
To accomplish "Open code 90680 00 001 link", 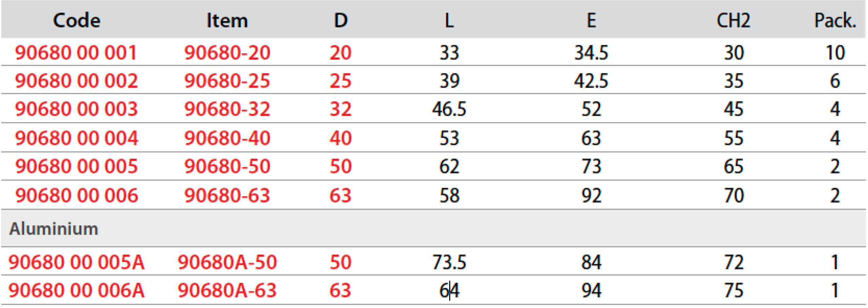I will [x=76, y=53].
